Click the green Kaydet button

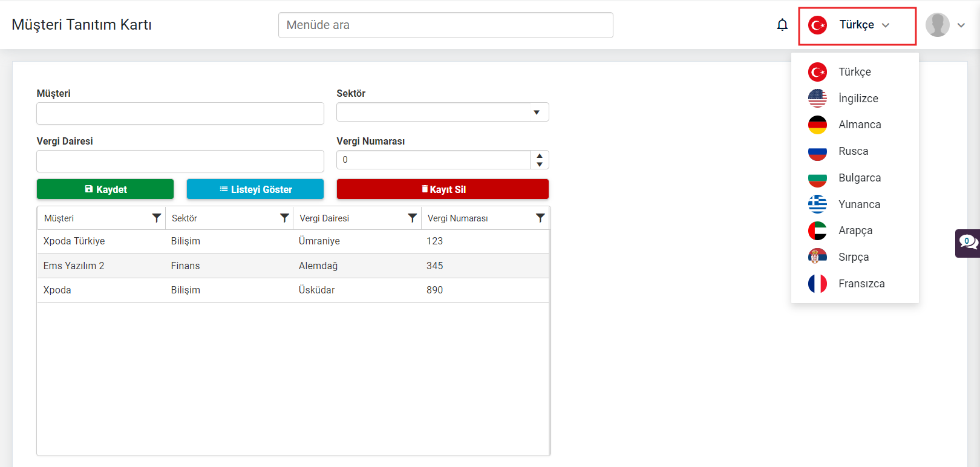coord(105,189)
